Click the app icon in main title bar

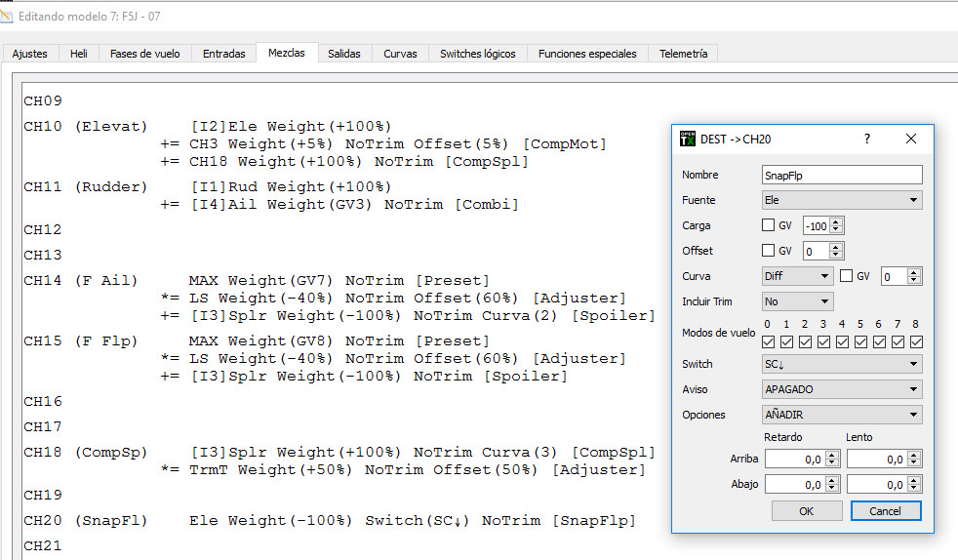pos(8,17)
